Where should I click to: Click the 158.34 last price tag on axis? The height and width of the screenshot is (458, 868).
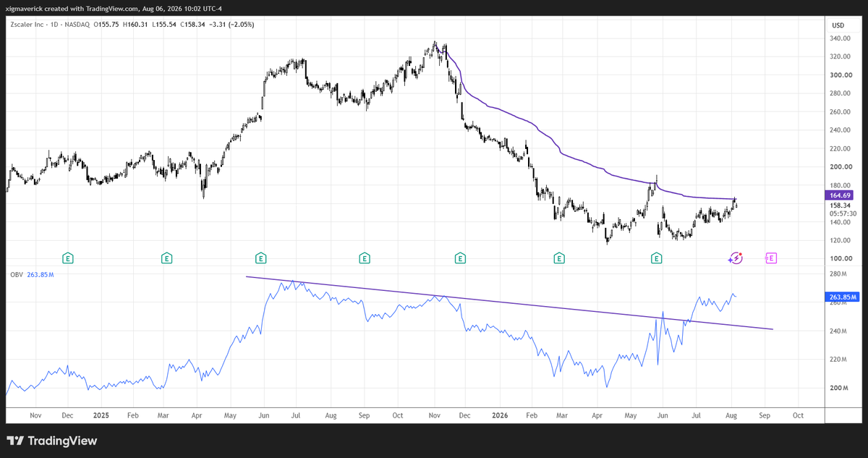(840, 205)
